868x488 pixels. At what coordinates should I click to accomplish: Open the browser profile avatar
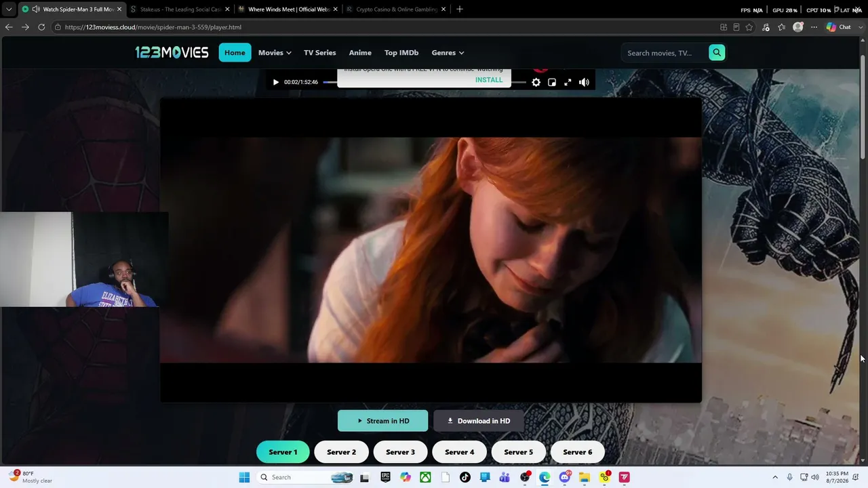tap(798, 27)
